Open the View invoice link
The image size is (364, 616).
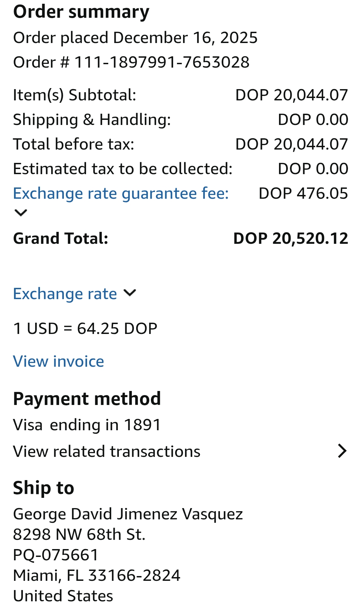pos(58,361)
